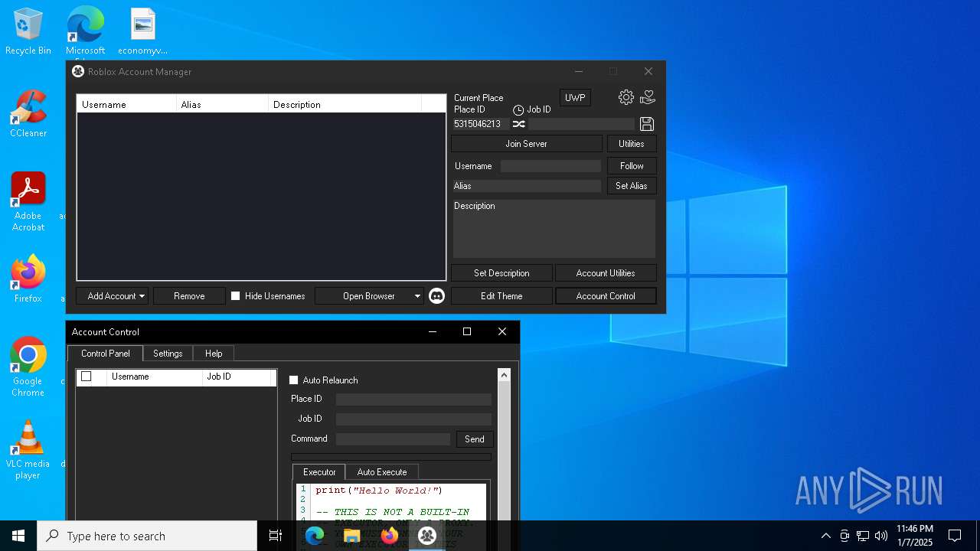The height and width of the screenshot is (551, 980).
Task: Enable Auto Relaunch checkbox
Action: pos(293,380)
